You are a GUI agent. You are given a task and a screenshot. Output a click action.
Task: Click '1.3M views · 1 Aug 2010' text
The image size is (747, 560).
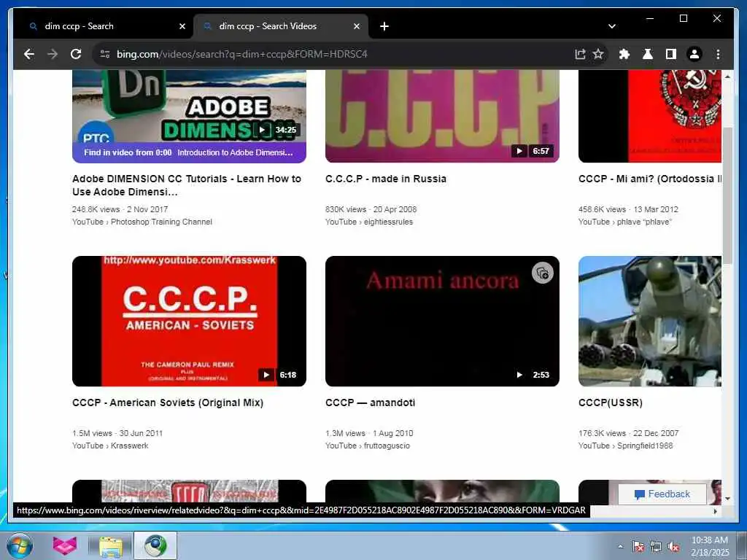click(x=369, y=433)
